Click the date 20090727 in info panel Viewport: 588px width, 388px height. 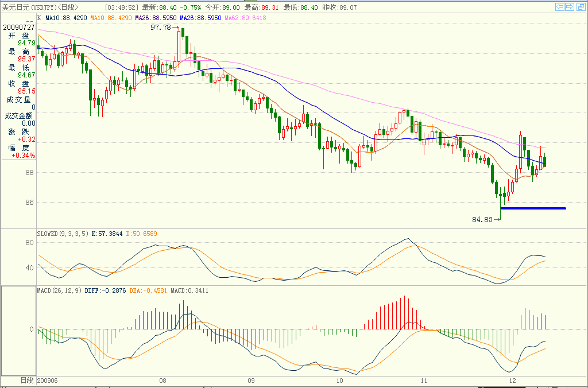click(18, 27)
